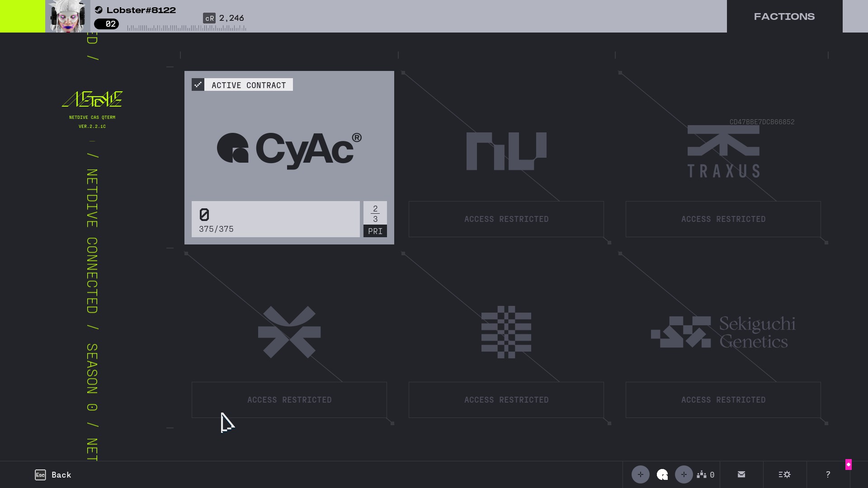This screenshot has width=868, height=488.
Task: Click Access Restricted under the NuCaloric logo
Action: click(506, 219)
